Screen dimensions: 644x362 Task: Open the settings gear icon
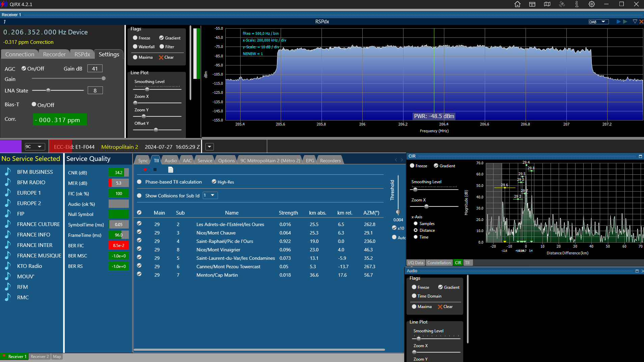pos(592,4)
